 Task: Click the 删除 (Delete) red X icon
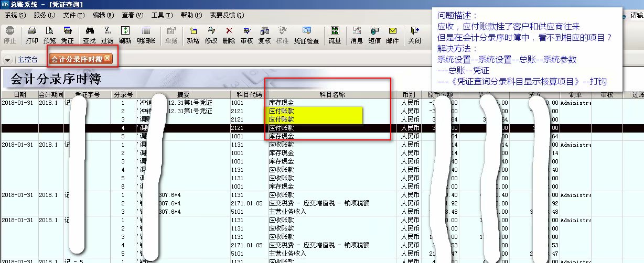[229, 35]
